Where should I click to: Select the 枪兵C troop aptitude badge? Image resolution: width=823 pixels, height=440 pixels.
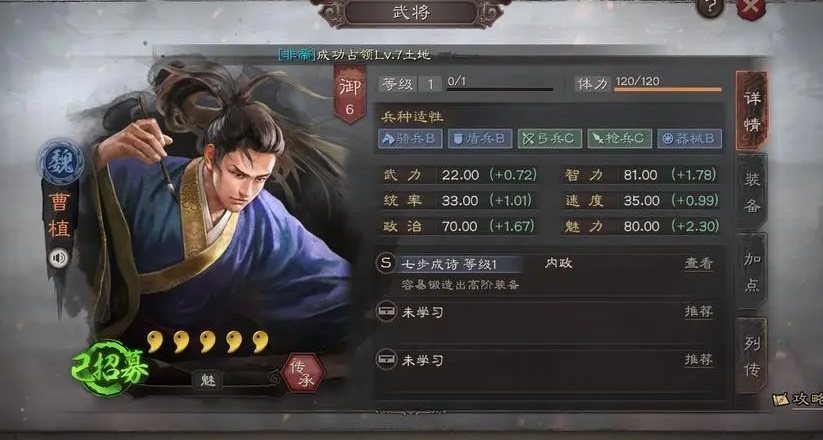[619, 139]
